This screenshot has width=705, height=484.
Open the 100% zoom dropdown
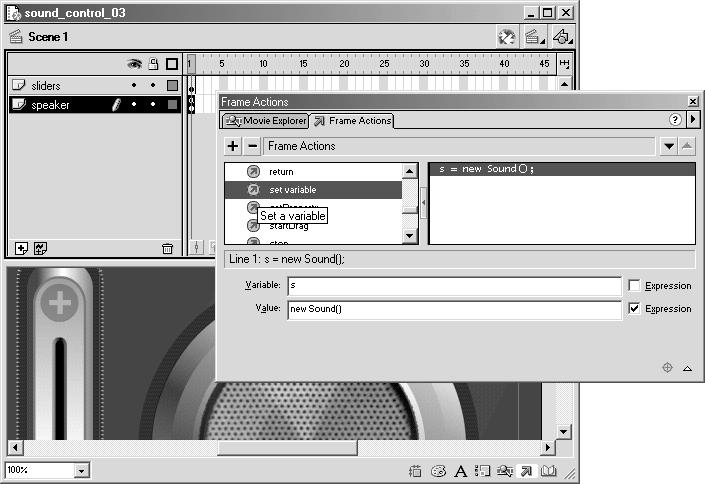click(81, 471)
